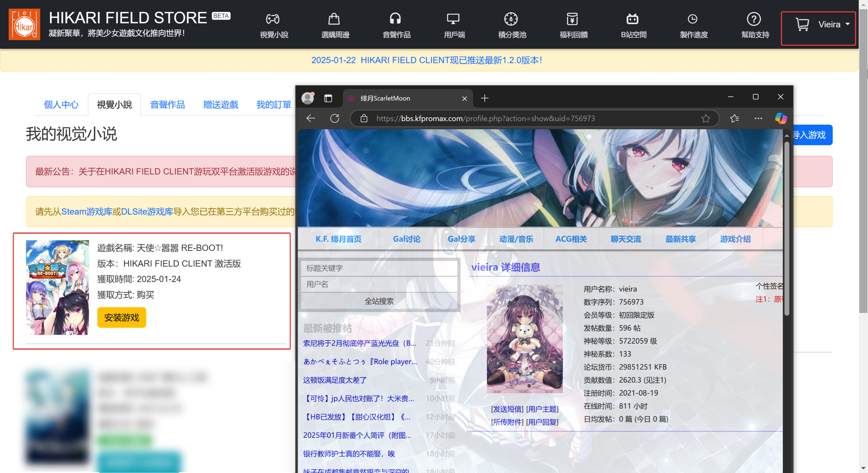Open the 視覺小說 gamepad icon in navbar
The height and width of the screenshot is (473, 868).
coord(273,19)
